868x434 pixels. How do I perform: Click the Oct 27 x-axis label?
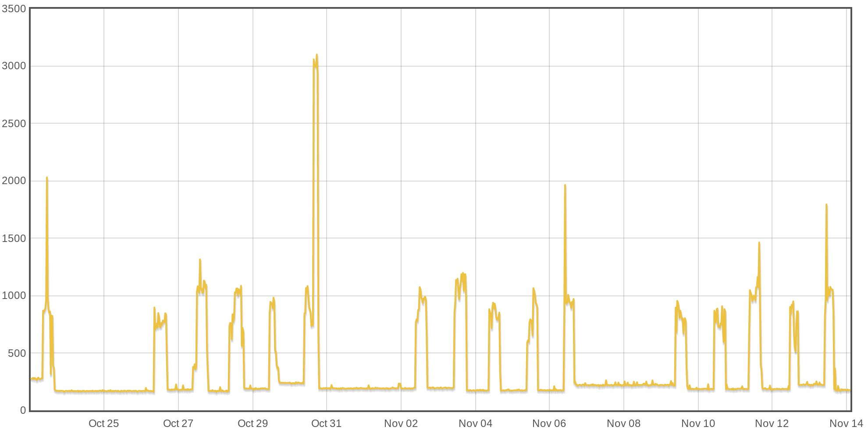178,424
